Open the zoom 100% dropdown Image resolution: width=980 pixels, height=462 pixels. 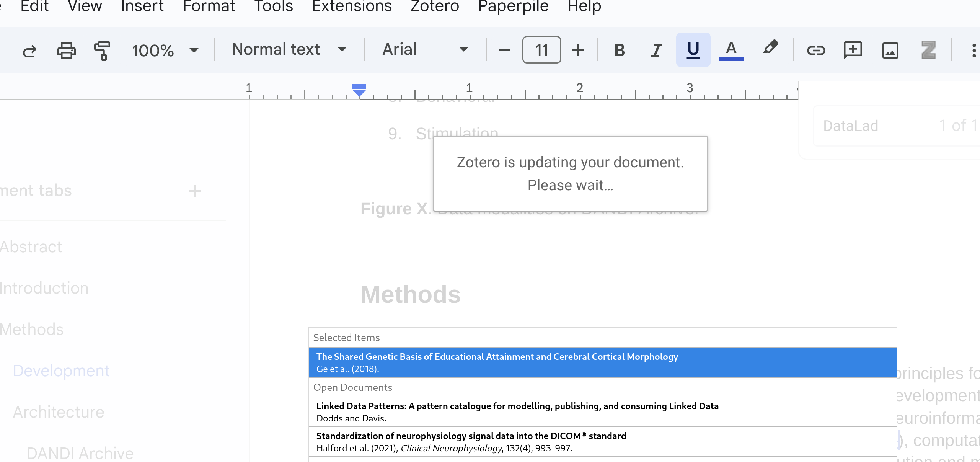pos(165,50)
